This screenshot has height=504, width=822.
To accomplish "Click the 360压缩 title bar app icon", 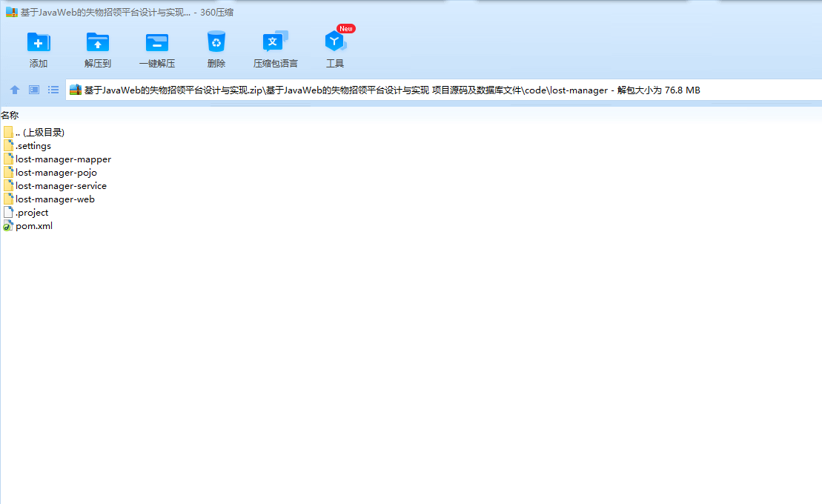I will pyautogui.click(x=12, y=12).
